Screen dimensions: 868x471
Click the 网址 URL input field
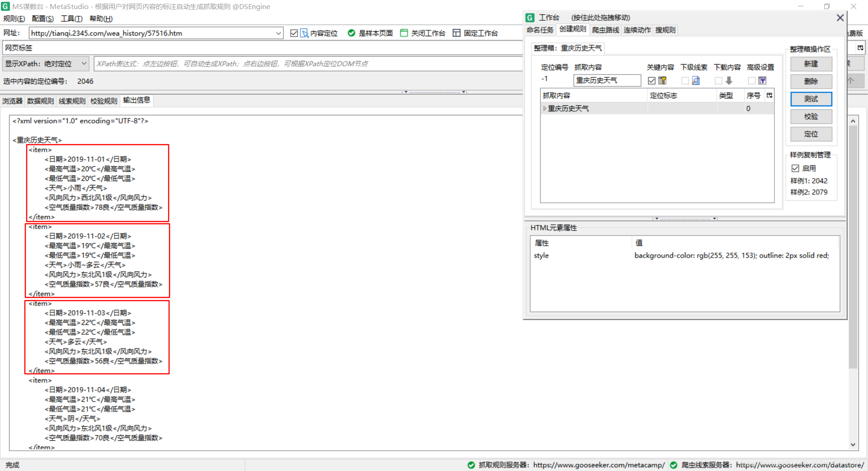[151, 33]
